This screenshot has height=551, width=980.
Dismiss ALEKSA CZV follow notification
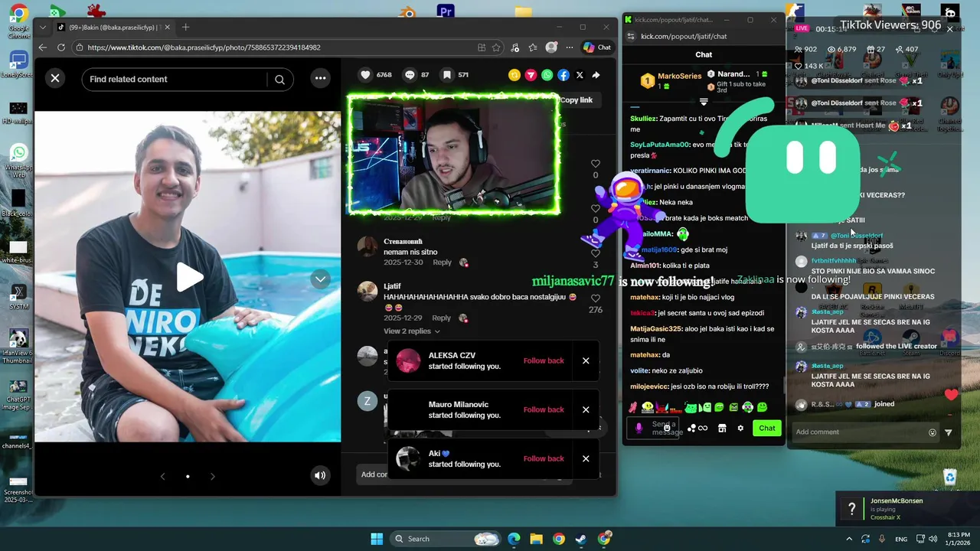pyautogui.click(x=586, y=360)
